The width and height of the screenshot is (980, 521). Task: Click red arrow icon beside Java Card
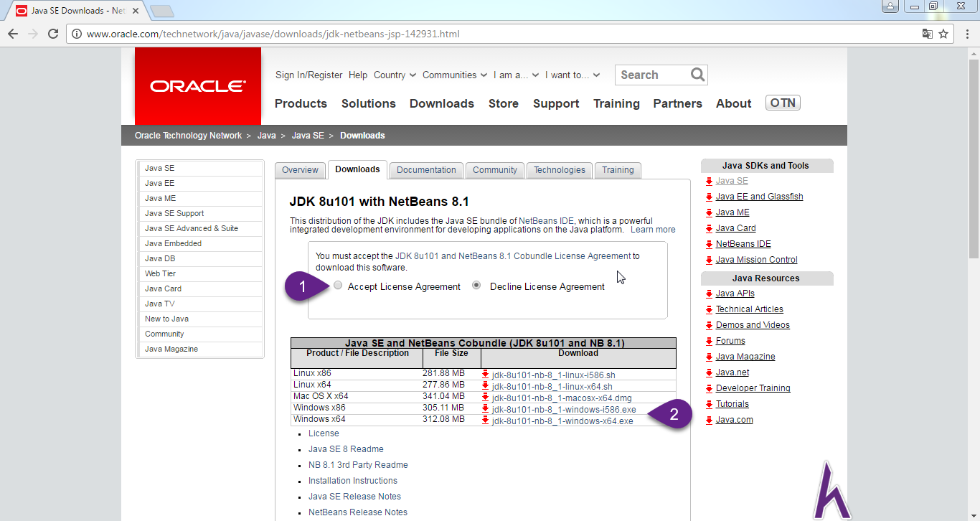709,228
